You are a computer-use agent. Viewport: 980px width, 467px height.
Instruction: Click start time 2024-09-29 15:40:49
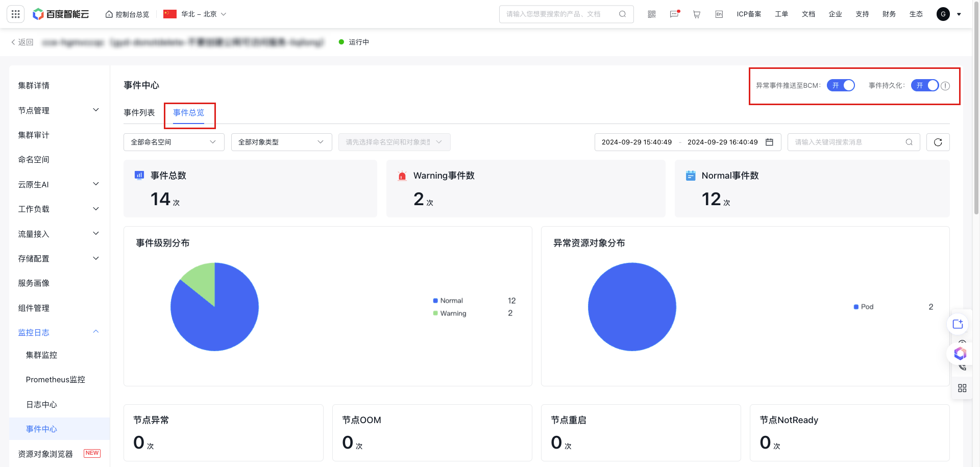[x=636, y=142]
